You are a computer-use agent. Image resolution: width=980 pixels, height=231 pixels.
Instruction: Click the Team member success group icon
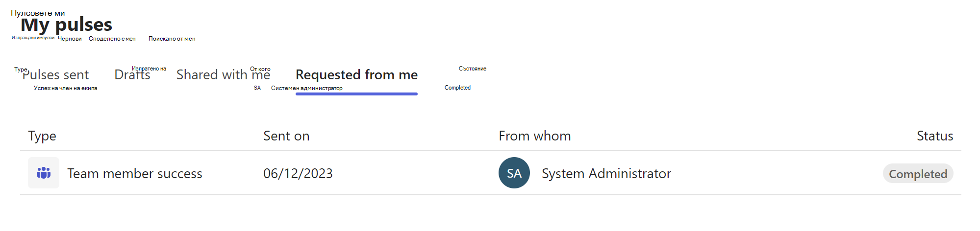44,173
